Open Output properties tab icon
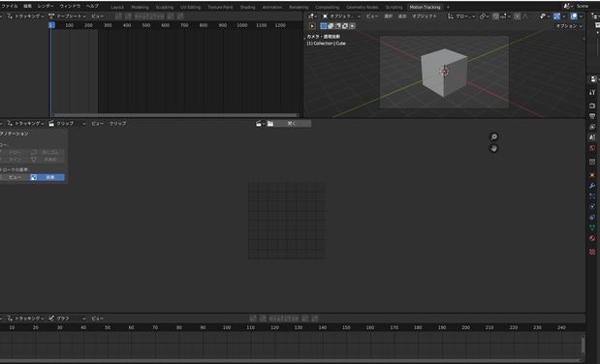 (592, 116)
